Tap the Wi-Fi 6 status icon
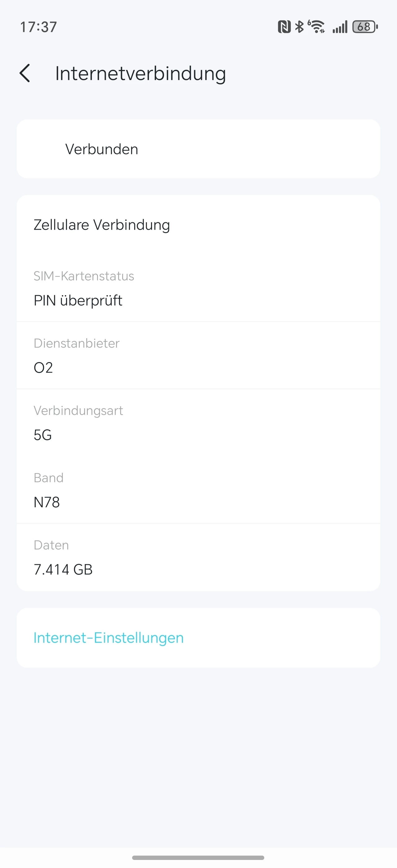397x868 pixels. pyautogui.click(x=316, y=27)
